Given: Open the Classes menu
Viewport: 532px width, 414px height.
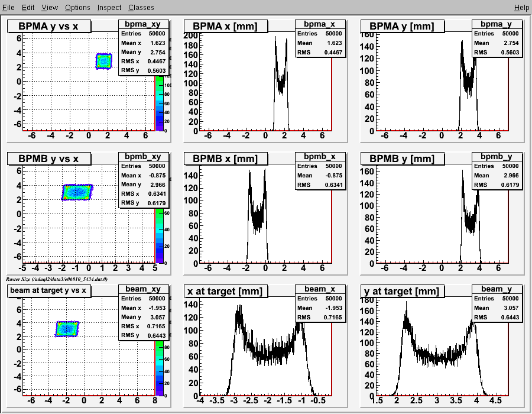Looking at the screenshot, I should (x=141, y=7).
